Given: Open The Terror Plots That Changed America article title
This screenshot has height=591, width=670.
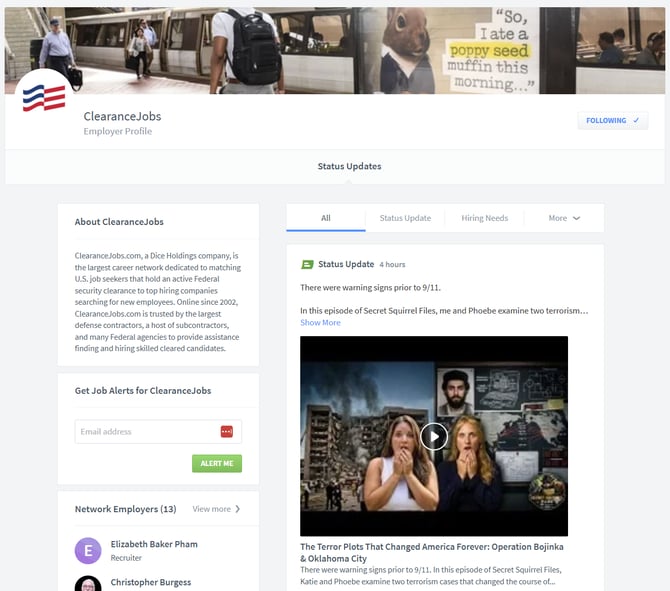Looking at the screenshot, I should 432,553.
